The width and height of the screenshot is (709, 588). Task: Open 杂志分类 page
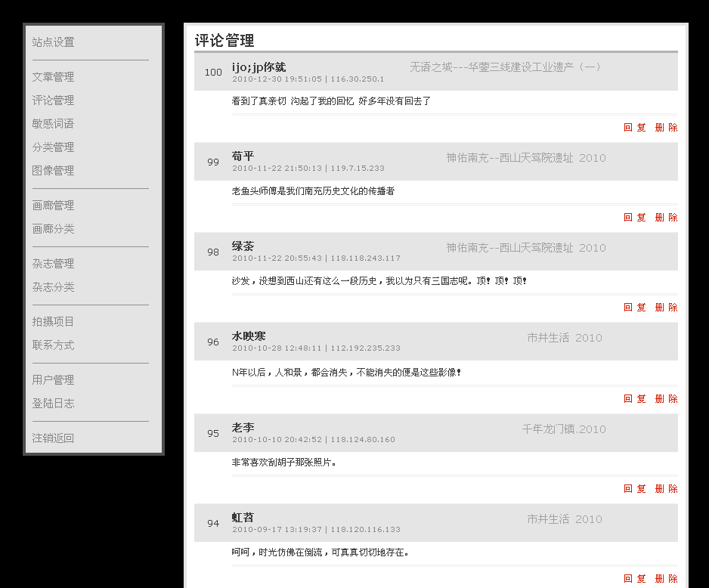(53, 287)
